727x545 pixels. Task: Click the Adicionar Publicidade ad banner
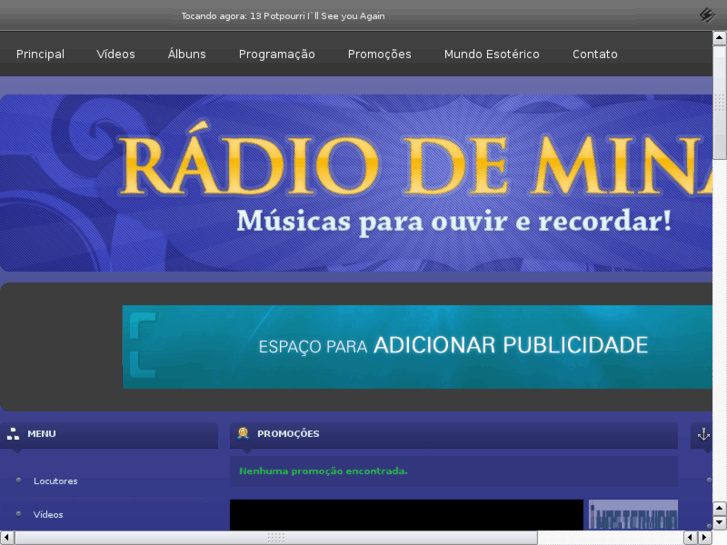click(417, 346)
